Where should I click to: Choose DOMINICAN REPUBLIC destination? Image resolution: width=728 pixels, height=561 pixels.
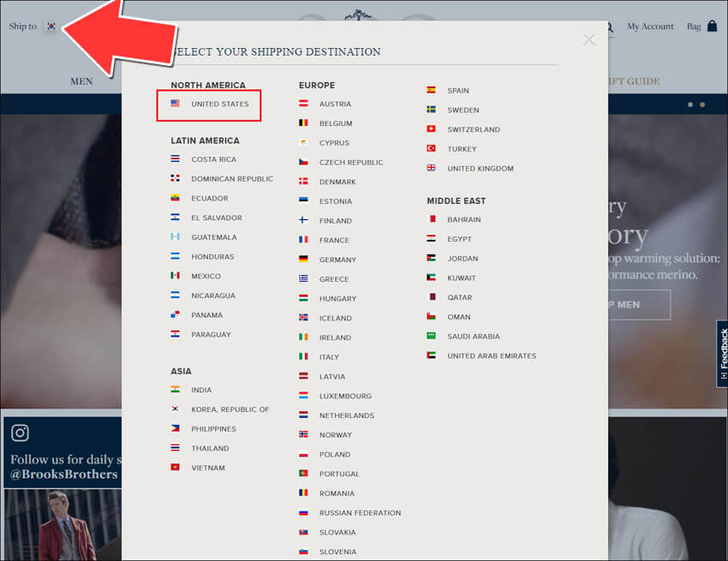point(232,179)
